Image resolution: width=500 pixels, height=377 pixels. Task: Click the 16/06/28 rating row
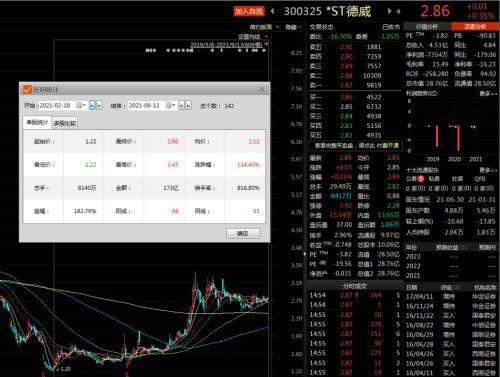click(451, 344)
